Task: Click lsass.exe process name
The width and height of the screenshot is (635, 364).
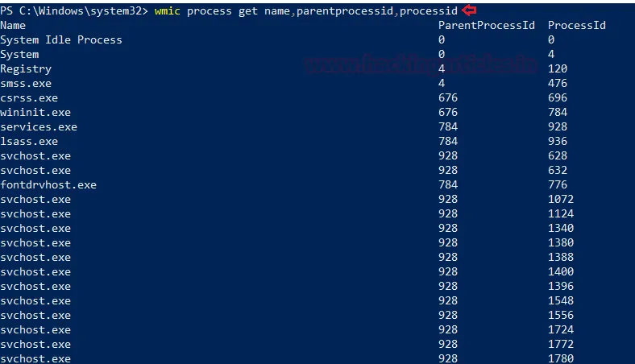Action: (29, 141)
